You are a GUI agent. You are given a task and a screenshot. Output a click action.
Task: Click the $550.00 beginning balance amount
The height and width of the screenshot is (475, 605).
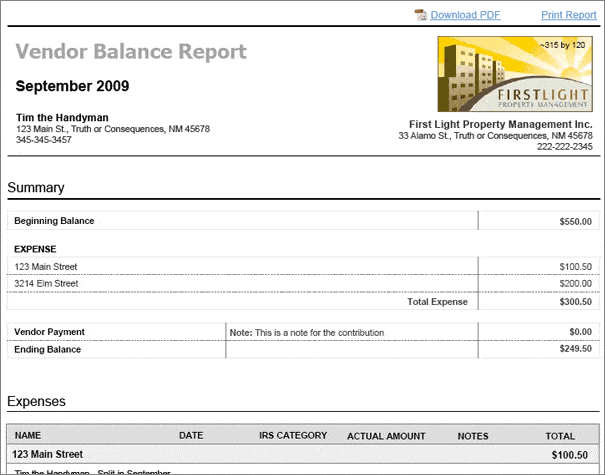coord(575,222)
